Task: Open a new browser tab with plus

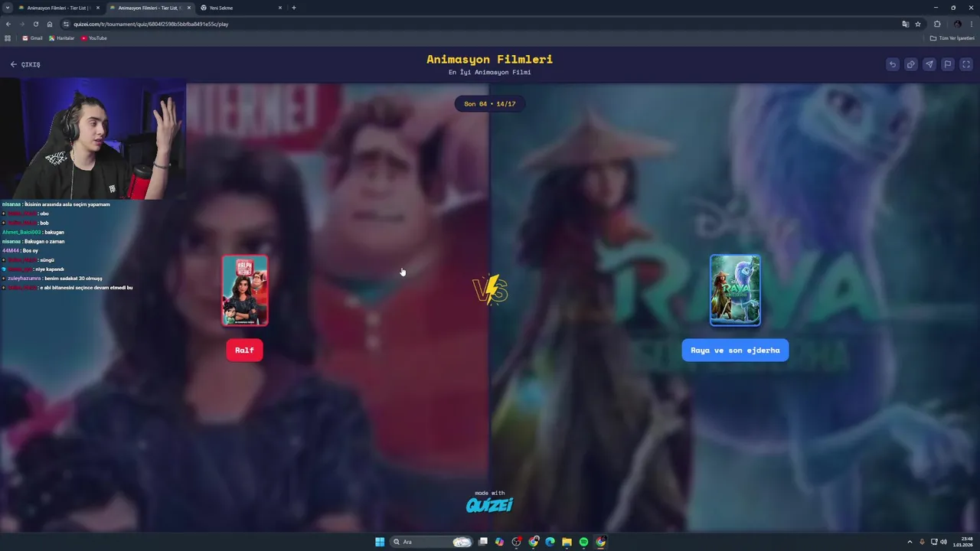Action: 294,8
